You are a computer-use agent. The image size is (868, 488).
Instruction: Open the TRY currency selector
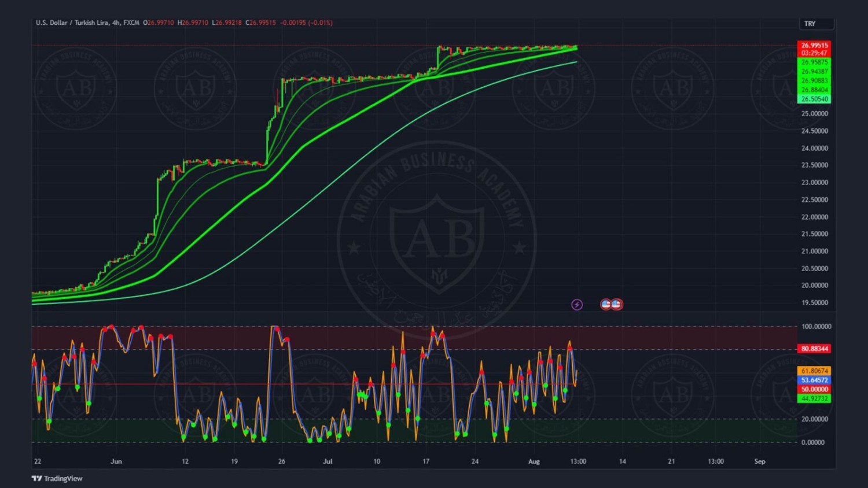pyautogui.click(x=816, y=24)
